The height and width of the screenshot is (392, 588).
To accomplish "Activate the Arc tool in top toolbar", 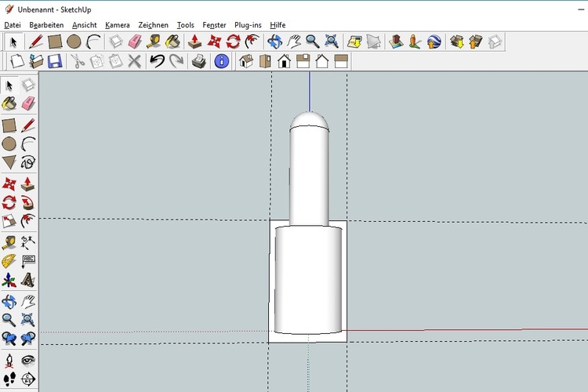I will [93, 42].
